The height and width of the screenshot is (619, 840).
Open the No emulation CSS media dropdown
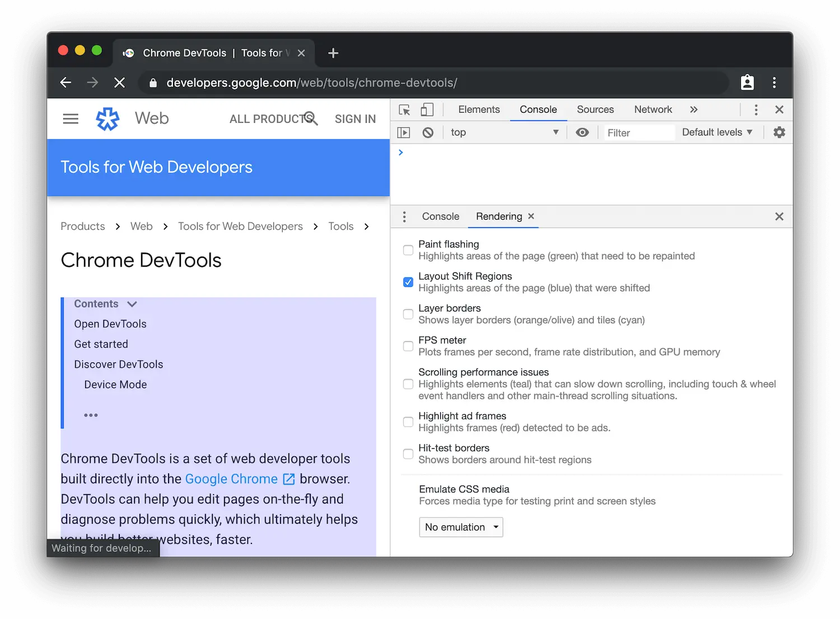tap(461, 527)
